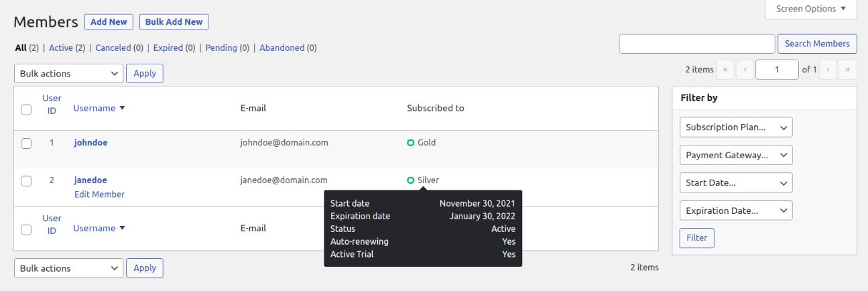Go to next page pagination arrow
Viewport: 868px width, 291px height.
coord(828,69)
